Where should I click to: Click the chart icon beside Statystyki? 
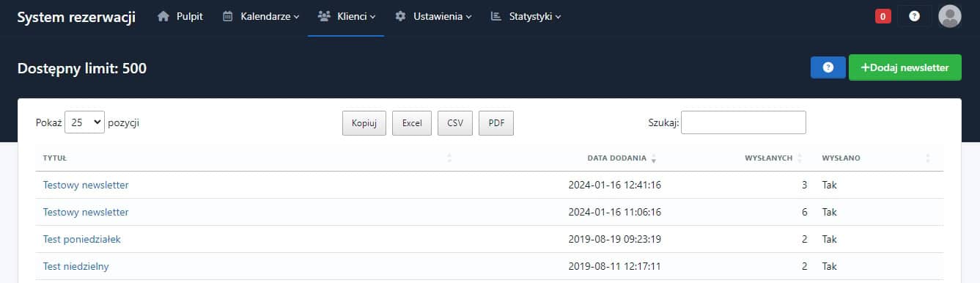coord(496,16)
